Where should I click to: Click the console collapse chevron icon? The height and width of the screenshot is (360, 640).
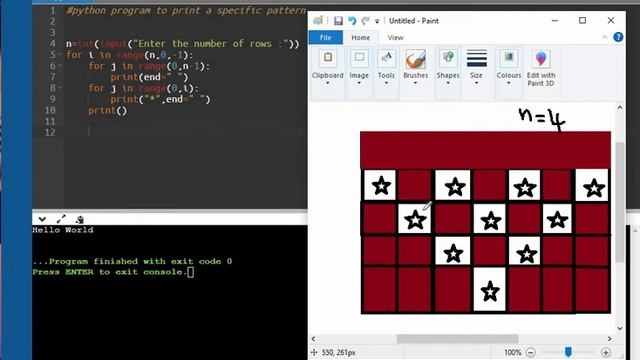pyautogui.click(x=42, y=219)
